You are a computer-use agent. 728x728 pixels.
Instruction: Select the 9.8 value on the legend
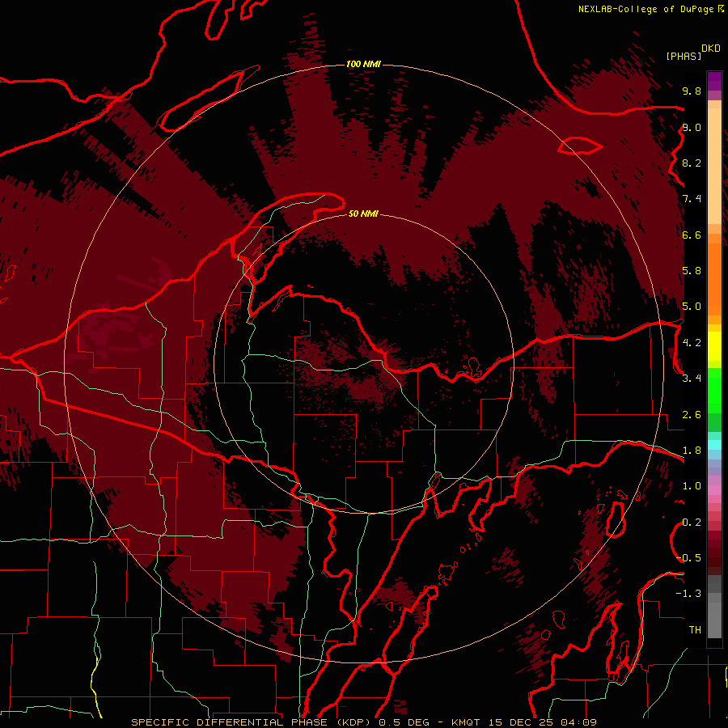(692, 91)
